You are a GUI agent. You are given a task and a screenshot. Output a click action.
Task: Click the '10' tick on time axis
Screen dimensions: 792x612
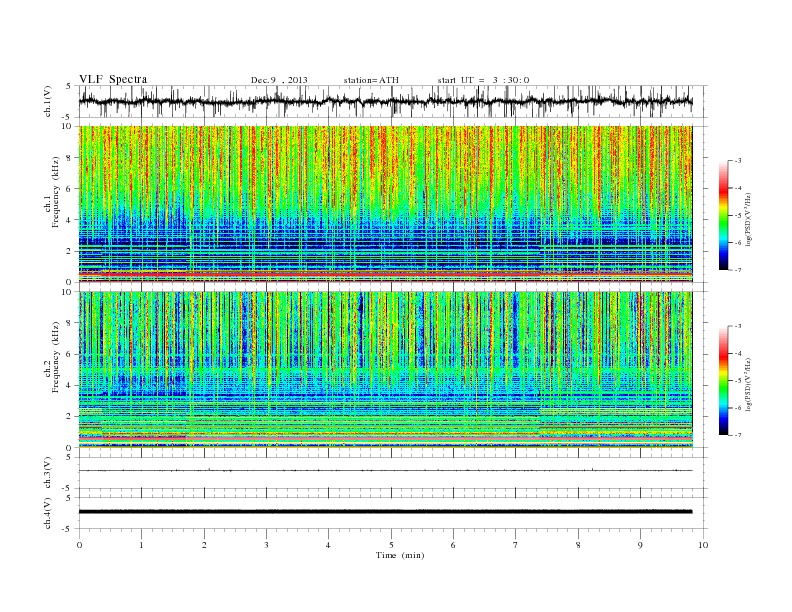point(703,545)
